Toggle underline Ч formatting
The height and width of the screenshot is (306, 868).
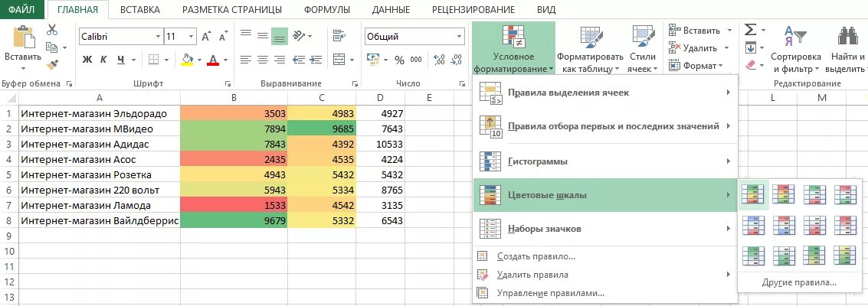click(120, 60)
